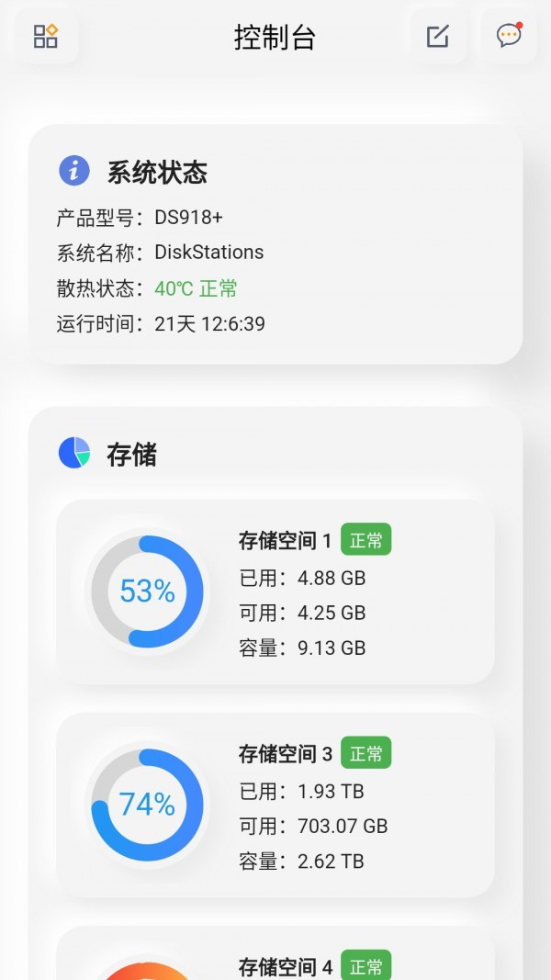Viewport: 551px width, 980px height.
Task: Open the 存储空间 1 card
Action: point(275,592)
